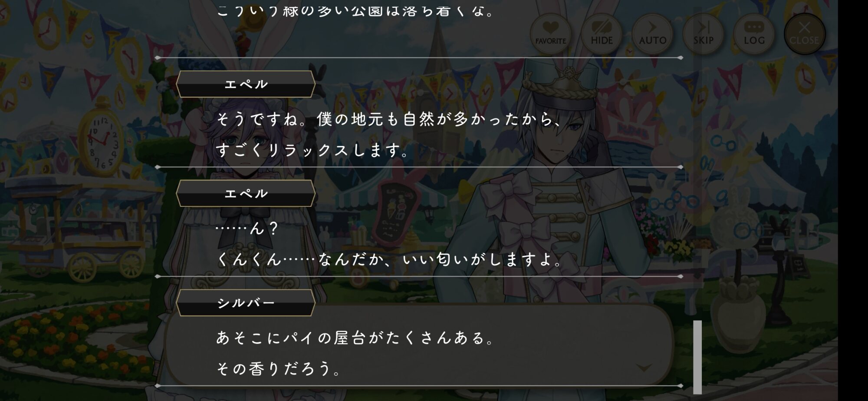Advance dialogue using the down chevron
Screen dimensions: 868x401
644,368
